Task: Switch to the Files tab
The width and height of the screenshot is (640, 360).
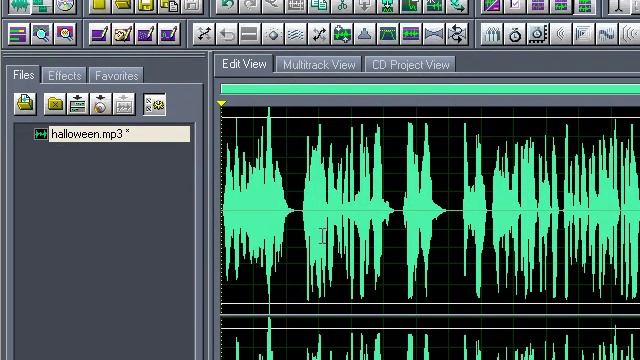Action: pyautogui.click(x=24, y=75)
